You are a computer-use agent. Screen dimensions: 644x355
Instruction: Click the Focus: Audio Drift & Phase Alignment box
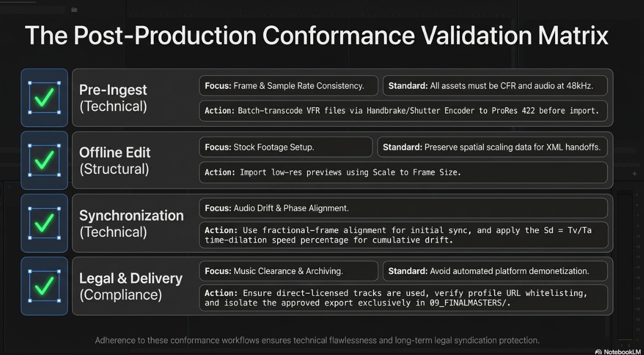coord(403,208)
